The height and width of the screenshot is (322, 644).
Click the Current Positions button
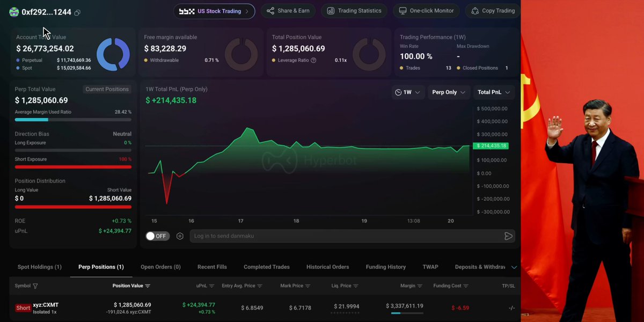point(107,89)
